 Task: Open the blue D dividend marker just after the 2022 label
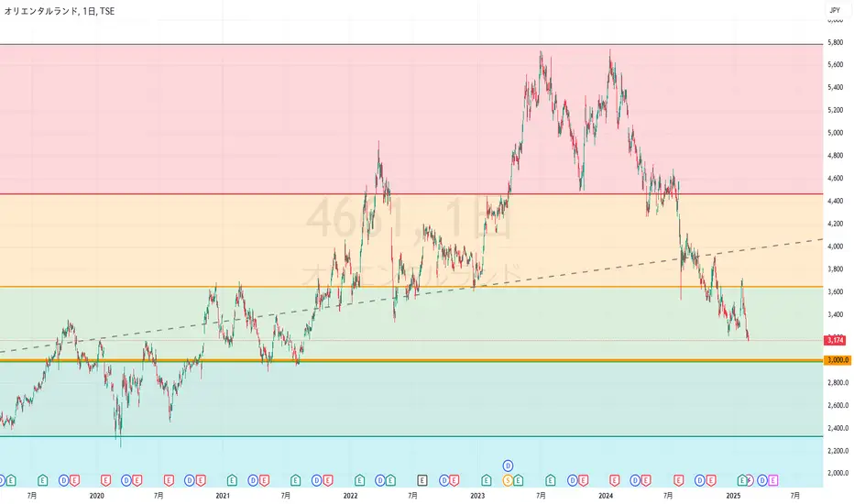click(x=380, y=480)
